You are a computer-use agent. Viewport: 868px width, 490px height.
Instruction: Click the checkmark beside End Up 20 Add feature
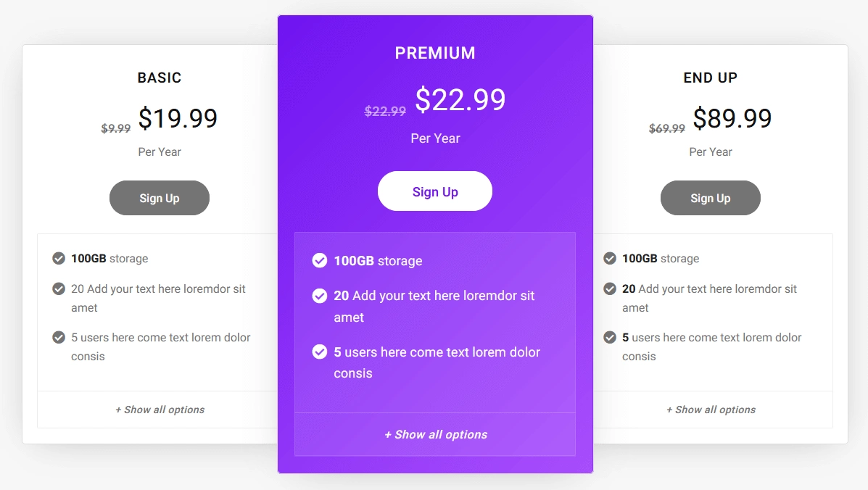click(x=610, y=288)
